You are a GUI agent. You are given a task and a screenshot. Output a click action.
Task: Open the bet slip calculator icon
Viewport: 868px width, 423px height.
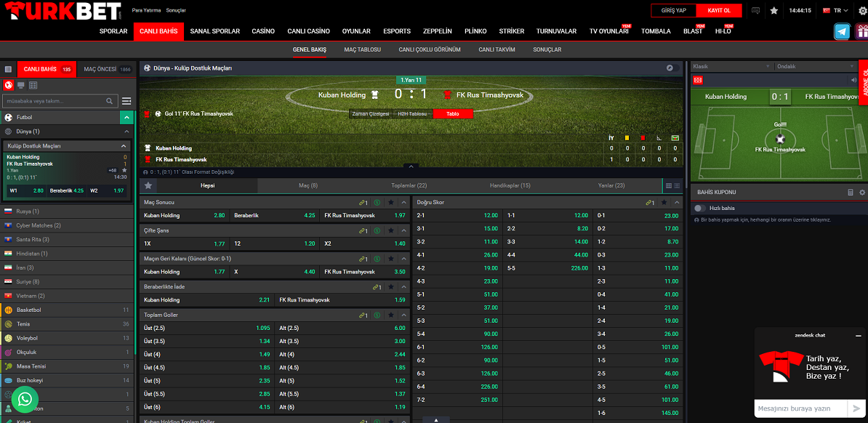coord(851,192)
